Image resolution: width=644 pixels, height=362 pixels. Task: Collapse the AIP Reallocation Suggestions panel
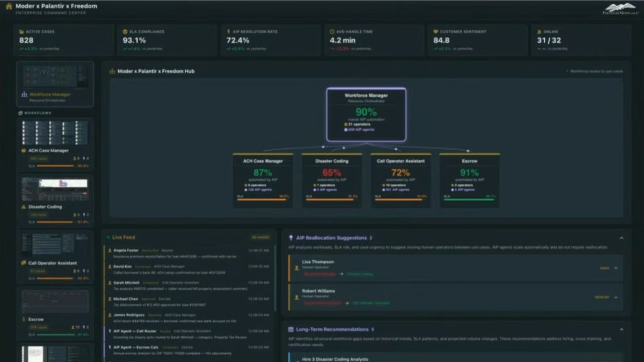pyautogui.click(x=621, y=238)
